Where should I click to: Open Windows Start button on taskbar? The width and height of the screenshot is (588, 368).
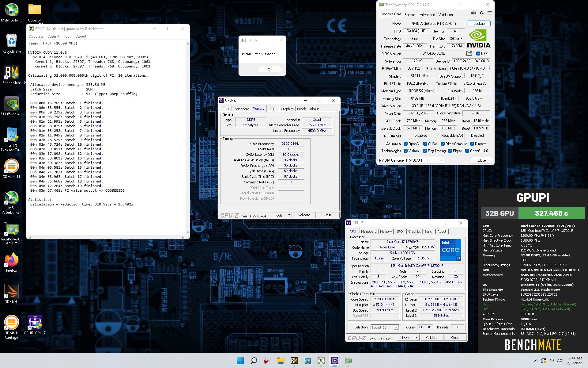240,361
